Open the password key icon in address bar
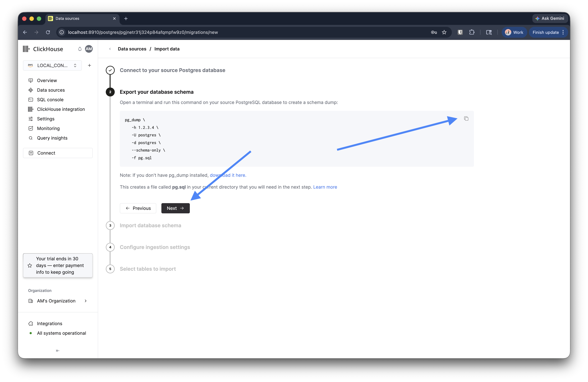Screen dimensions: 588x382 (x=434, y=32)
